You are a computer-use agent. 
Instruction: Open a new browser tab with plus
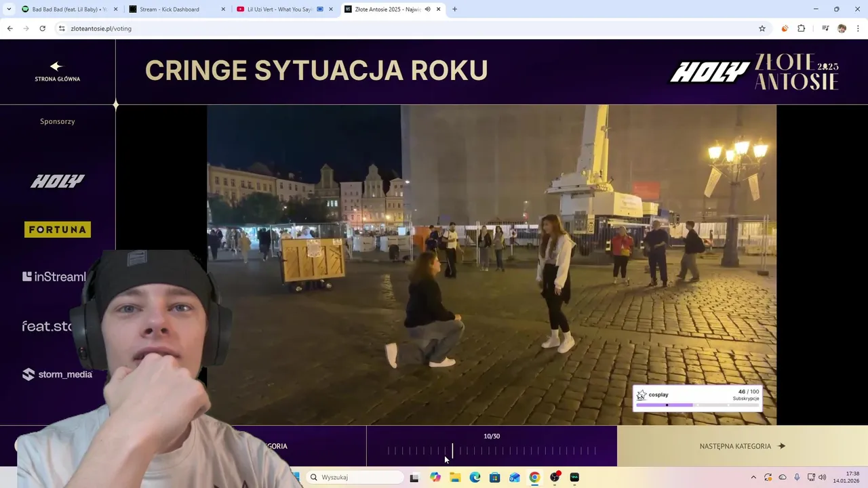tap(454, 9)
